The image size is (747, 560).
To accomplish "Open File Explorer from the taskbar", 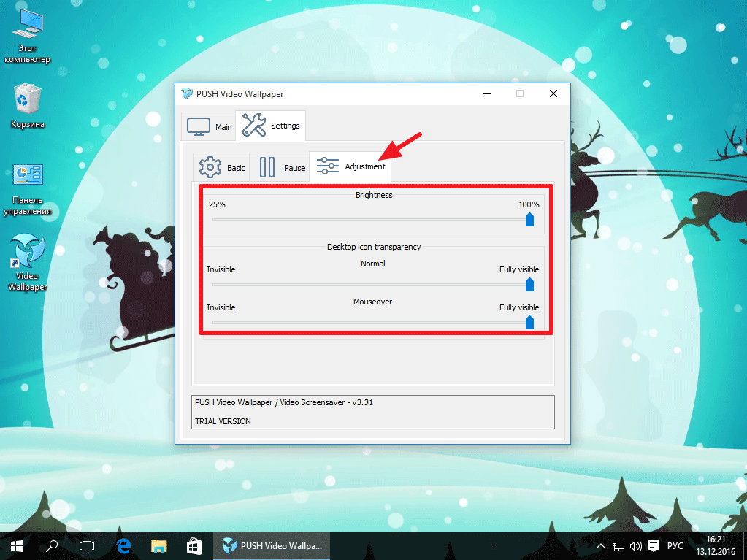I will click(159, 545).
